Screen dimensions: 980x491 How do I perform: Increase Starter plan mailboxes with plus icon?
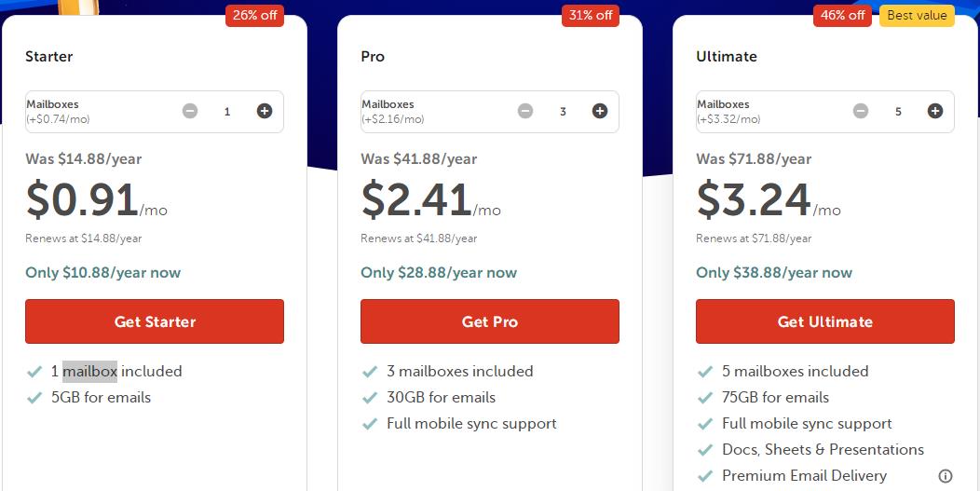point(265,111)
